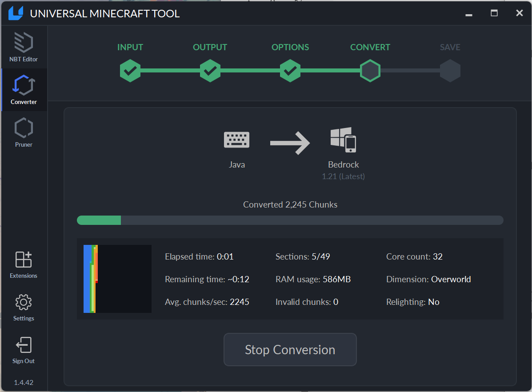Viewport: 532px width, 392px height.
Task: Open the Extensions page
Action: point(24,265)
